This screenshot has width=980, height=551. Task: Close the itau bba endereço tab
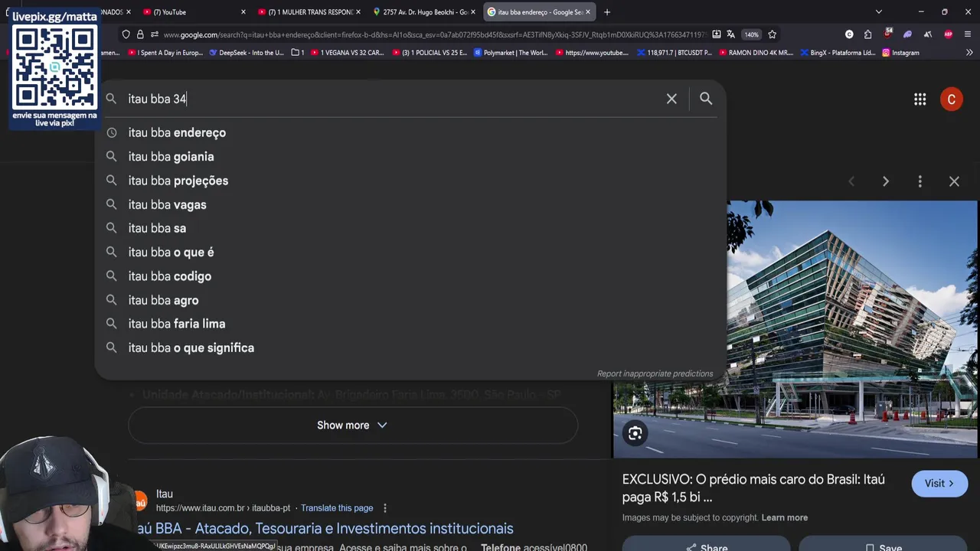[588, 12]
